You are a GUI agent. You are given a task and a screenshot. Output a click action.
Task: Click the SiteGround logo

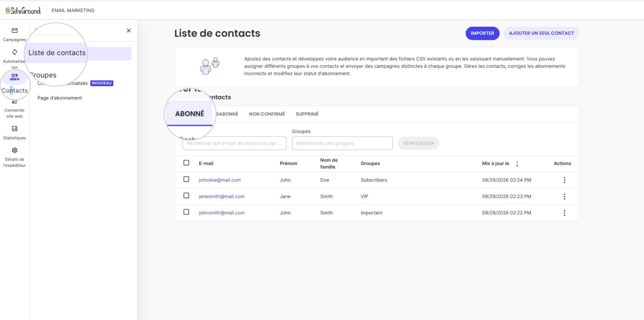[x=23, y=11]
